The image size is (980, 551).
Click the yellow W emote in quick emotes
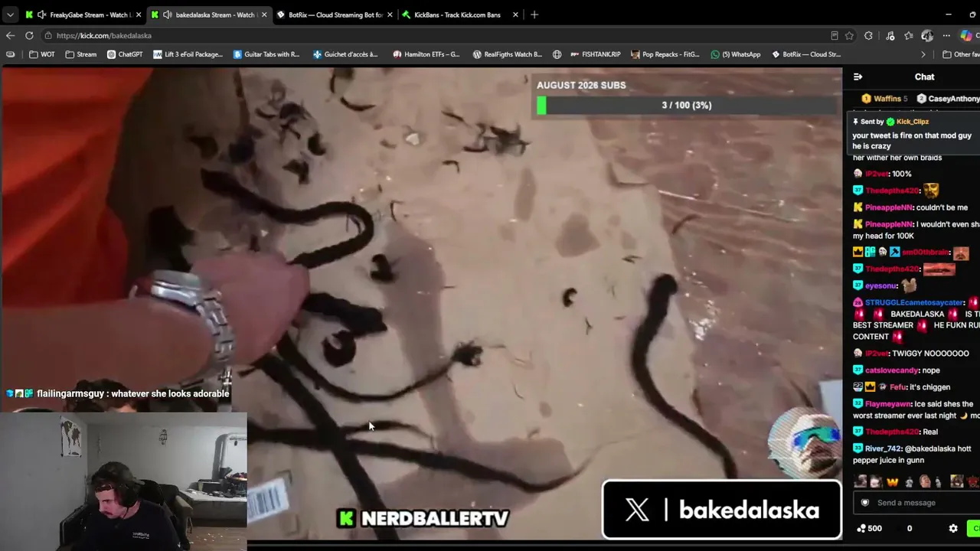892,482
